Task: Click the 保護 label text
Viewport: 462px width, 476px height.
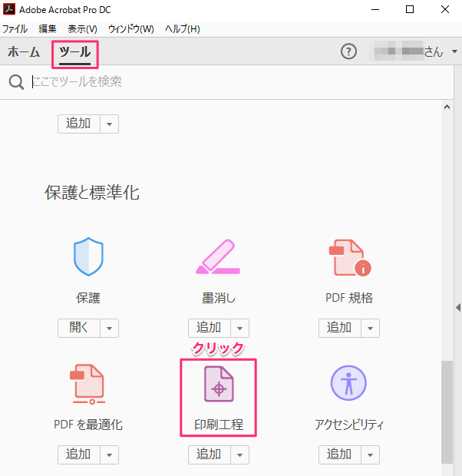Action: (x=88, y=298)
